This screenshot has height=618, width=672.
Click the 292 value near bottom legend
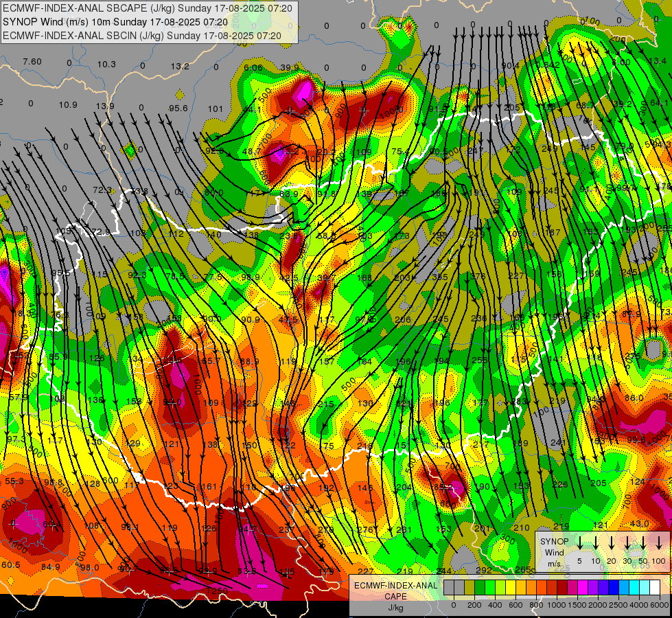(x=484, y=571)
